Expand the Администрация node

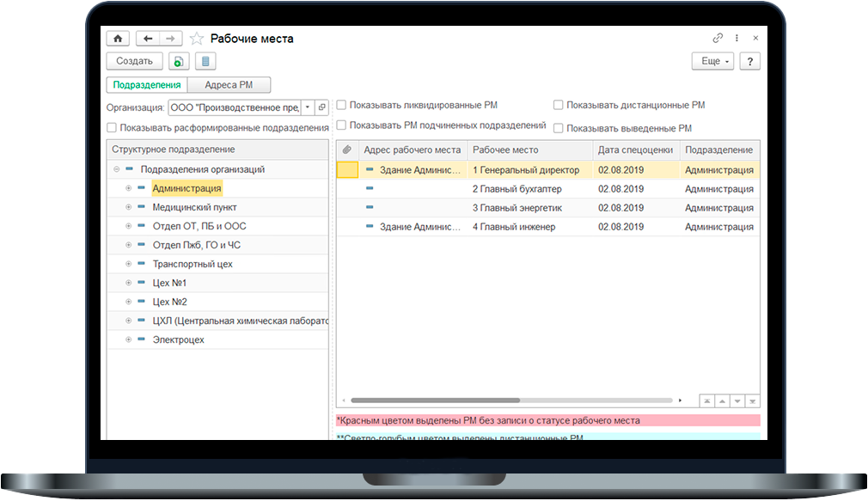click(x=128, y=188)
